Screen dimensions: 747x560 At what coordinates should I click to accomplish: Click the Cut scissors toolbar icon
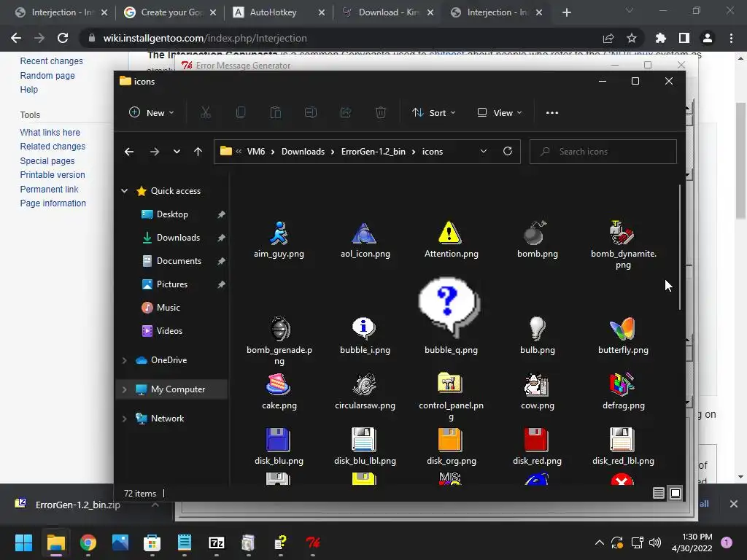(205, 112)
